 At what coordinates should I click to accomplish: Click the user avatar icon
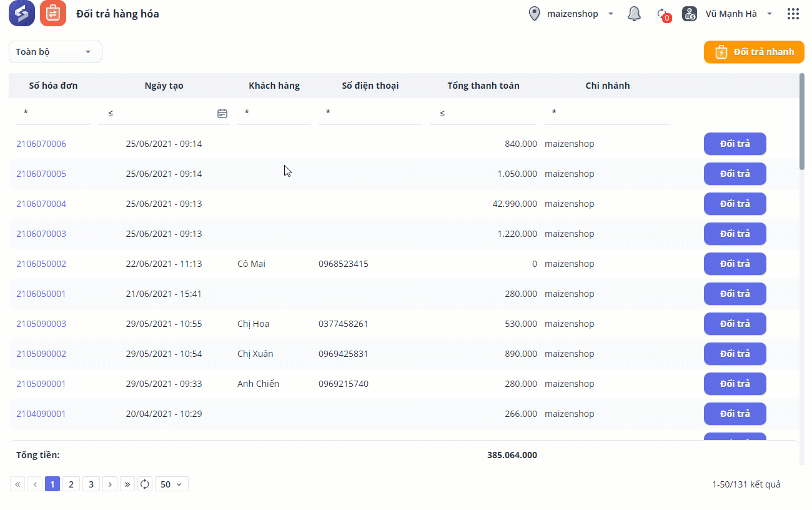690,14
